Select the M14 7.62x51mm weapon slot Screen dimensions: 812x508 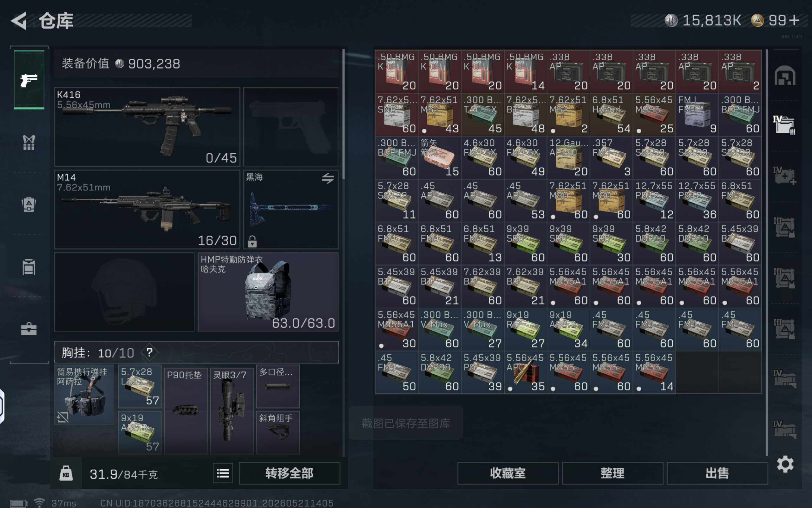pos(147,210)
